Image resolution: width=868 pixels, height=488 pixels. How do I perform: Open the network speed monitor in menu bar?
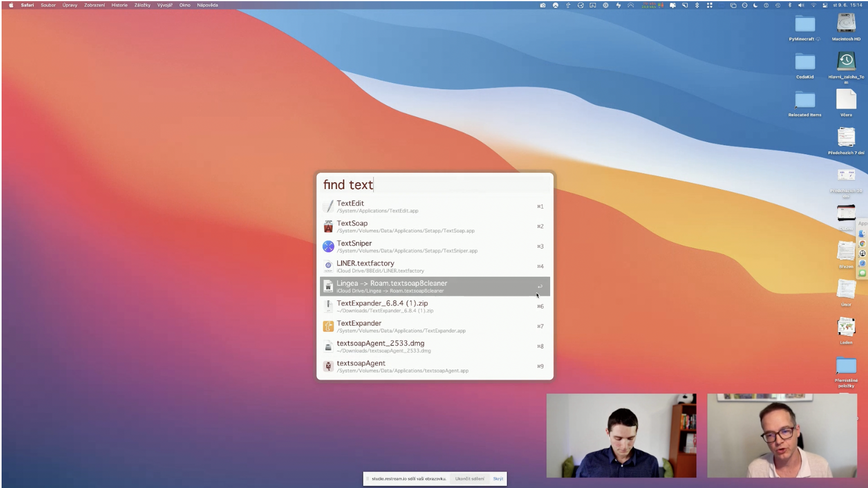point(653,5)
